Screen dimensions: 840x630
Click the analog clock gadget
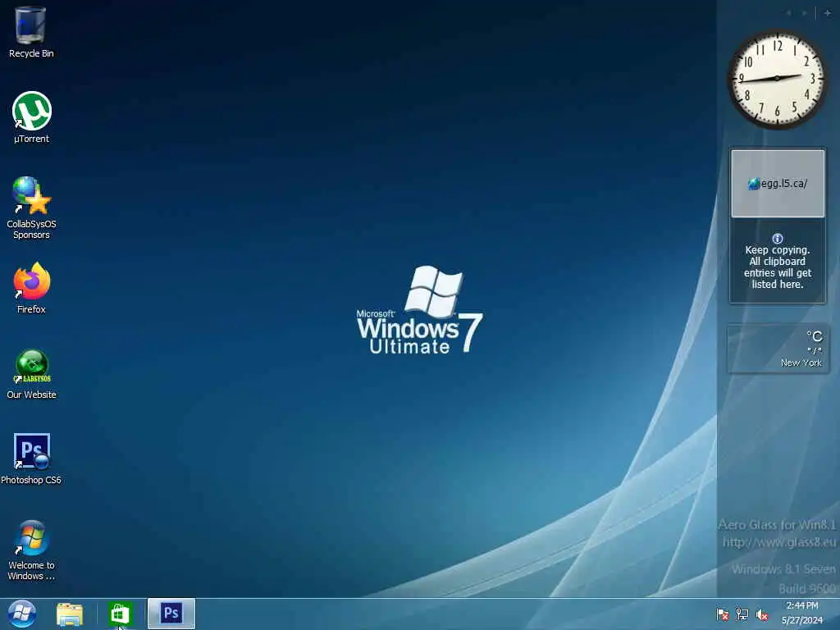[x=777, y=79]
